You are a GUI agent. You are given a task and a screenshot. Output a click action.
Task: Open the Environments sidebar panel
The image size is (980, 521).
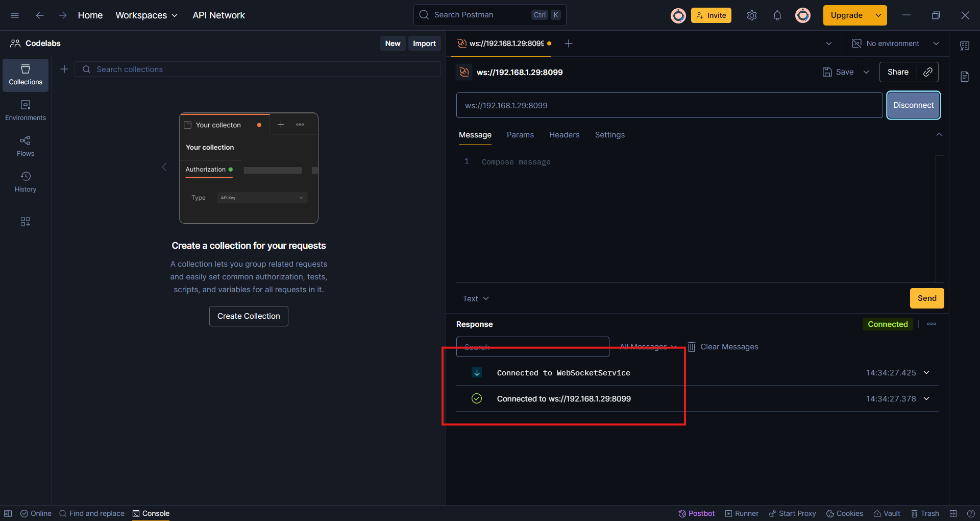(x=26, y=110)
